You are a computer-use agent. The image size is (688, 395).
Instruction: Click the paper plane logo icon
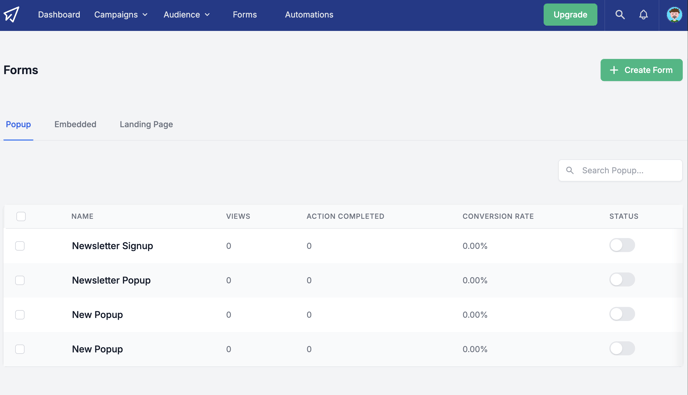pyautogui.click(x=11, y=14)
